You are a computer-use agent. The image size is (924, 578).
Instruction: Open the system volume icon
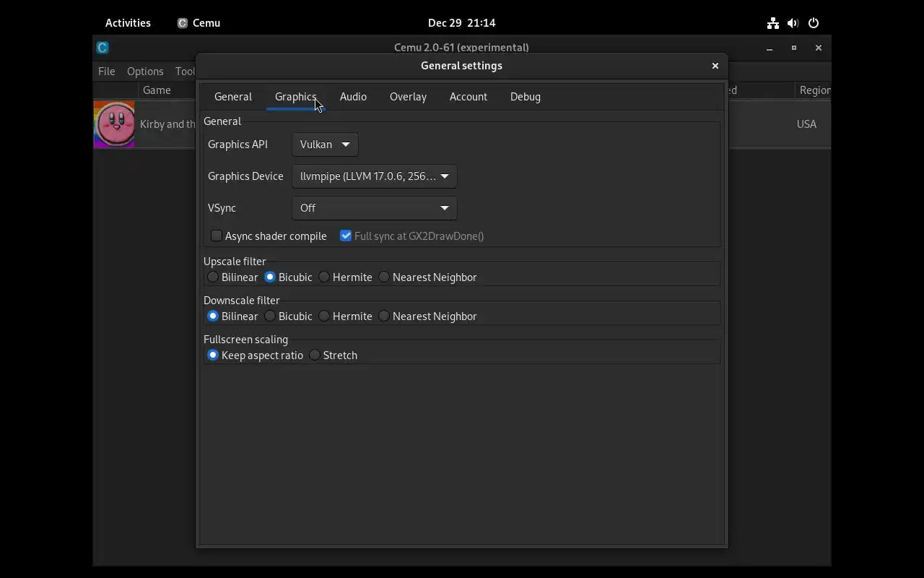click(x=793, y=23)
